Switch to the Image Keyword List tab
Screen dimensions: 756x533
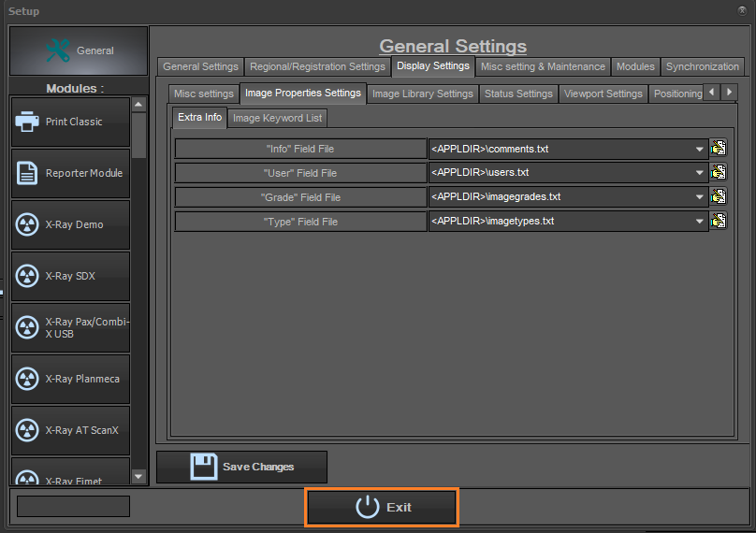point(278,118)
